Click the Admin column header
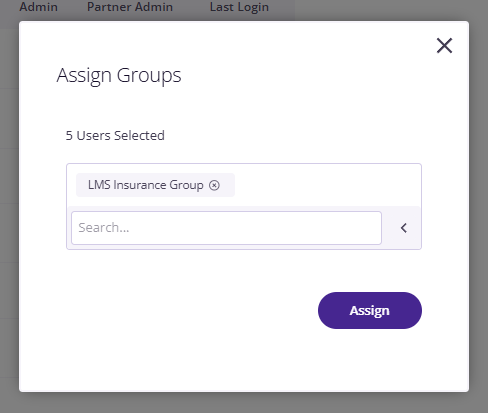Viewport: 488px width, 413px height. pos(38,7)
